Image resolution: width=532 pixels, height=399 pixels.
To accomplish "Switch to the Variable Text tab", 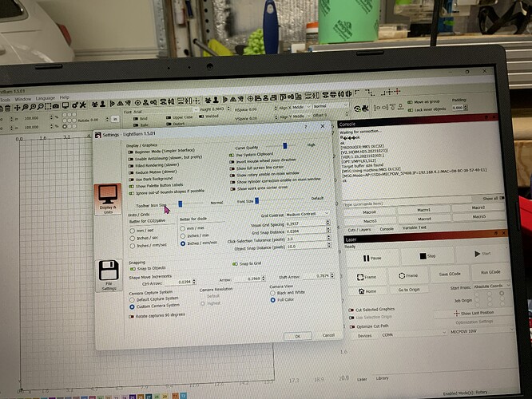I will (414, 227).
